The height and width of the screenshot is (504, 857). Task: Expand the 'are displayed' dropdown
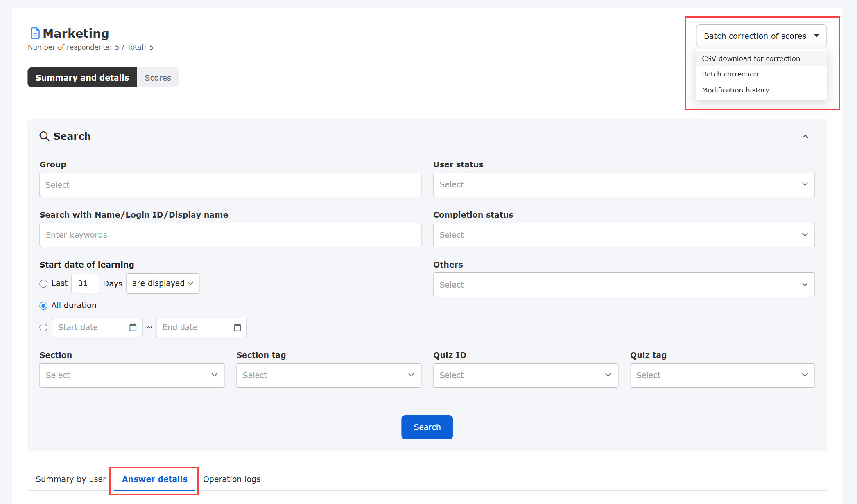(163, 283)
